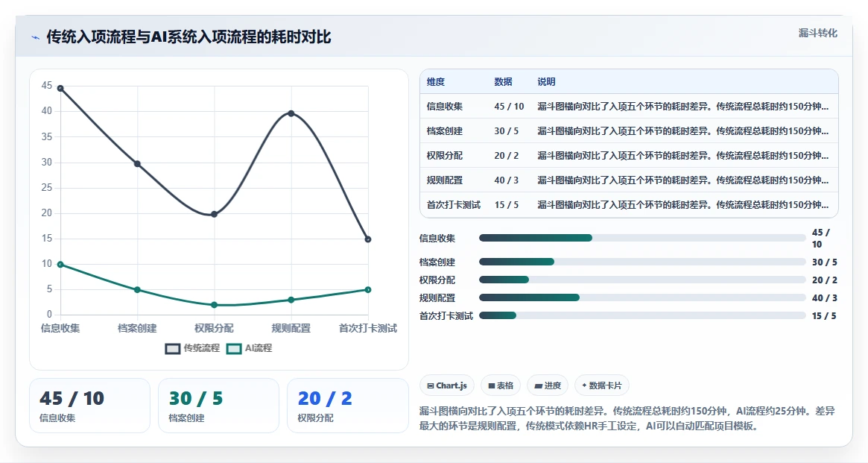
Task: Open the 45 / 10 信息收集 data card
Action: (x=89, y=406)
